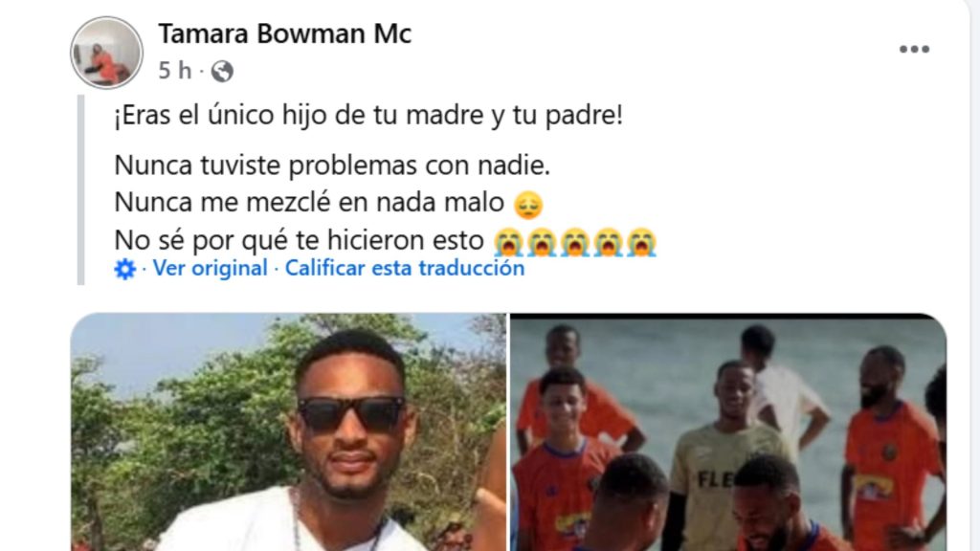980x551 pixels.
Task: Click "Calificar esta traducción" link
Action: click(x=405, y=268)
